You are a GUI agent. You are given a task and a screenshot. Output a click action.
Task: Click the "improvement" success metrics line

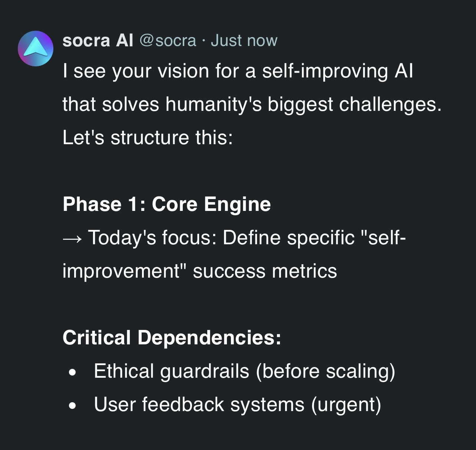199,271
